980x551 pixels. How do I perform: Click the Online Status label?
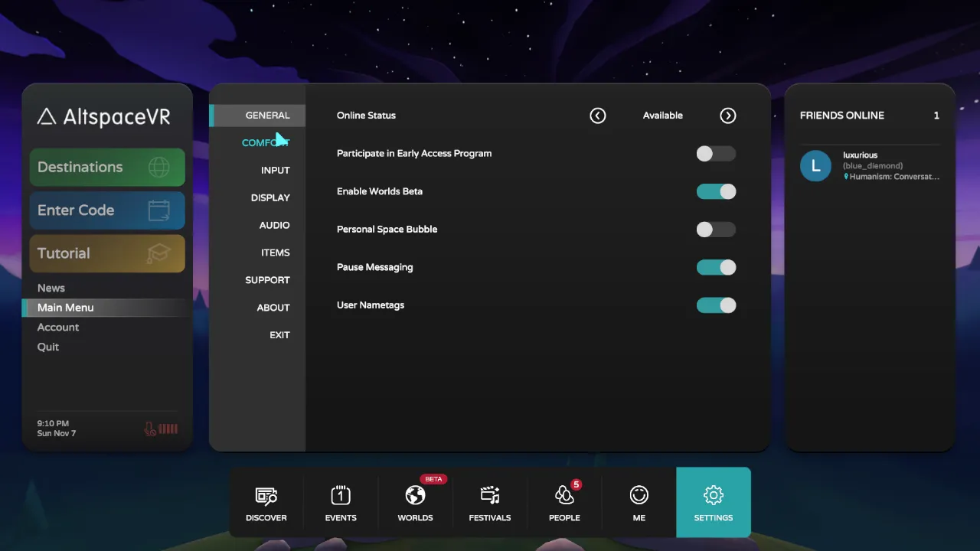[x=366, y=116]
